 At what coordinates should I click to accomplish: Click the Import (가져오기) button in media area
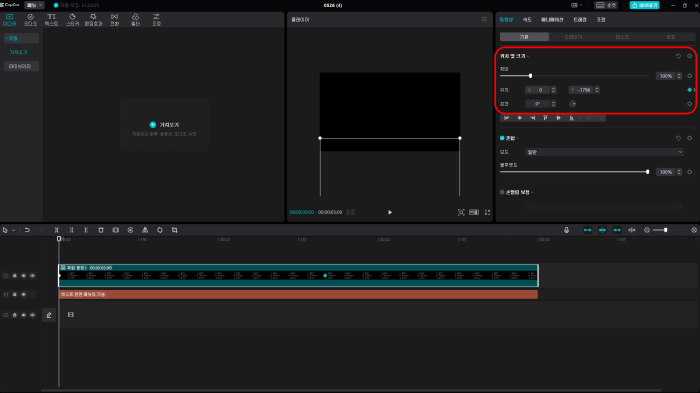tap(164, 125)
